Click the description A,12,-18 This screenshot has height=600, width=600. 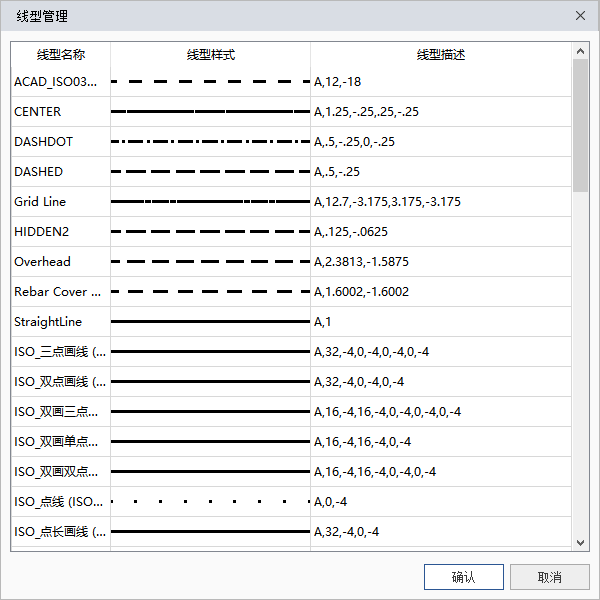pyautogui.click(x=337, y=82)
